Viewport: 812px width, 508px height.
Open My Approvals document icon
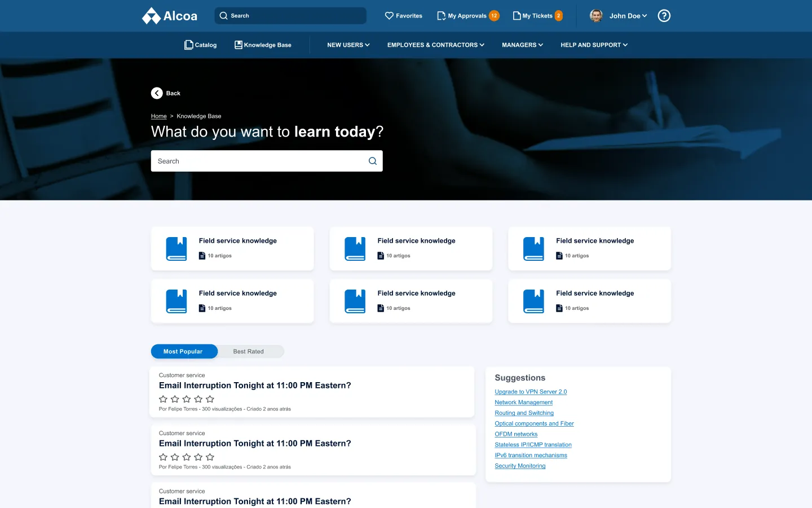442,16
